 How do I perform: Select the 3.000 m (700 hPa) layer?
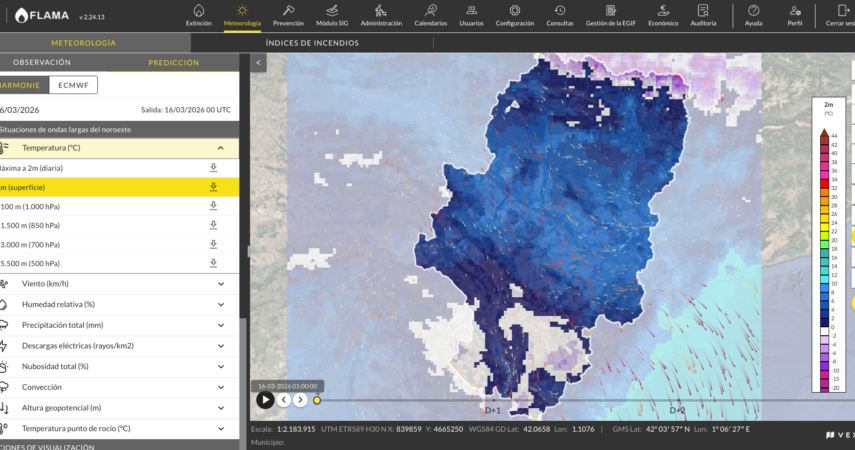click(x=30, y=244)
